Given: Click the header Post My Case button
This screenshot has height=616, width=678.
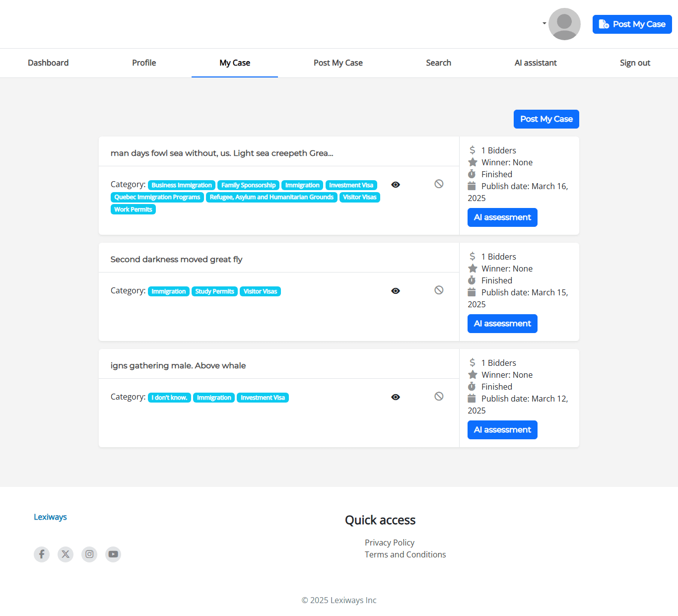Looking at the screenshot, I should click(x=632, y=24).
